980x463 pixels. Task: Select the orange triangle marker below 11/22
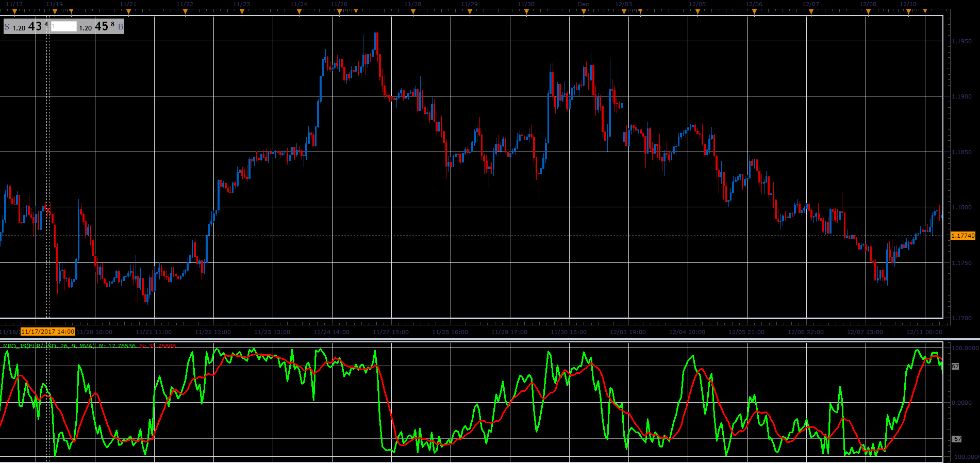[x=185, y=11]
